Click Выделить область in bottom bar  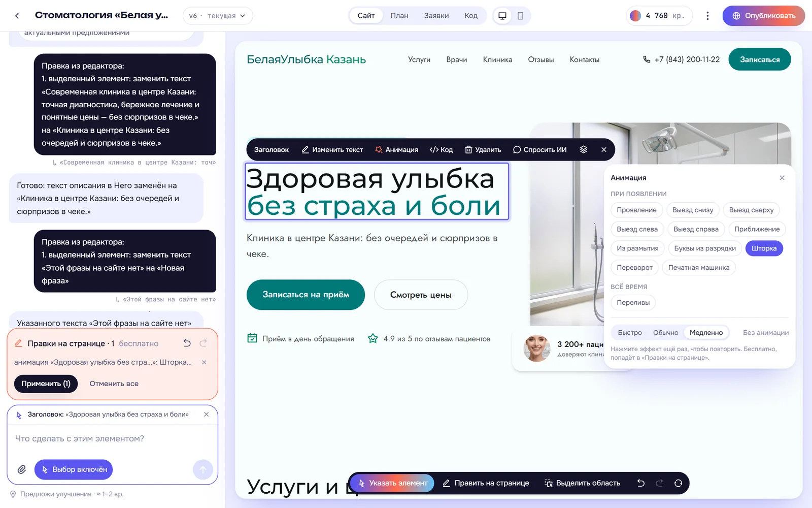(582, 483)
